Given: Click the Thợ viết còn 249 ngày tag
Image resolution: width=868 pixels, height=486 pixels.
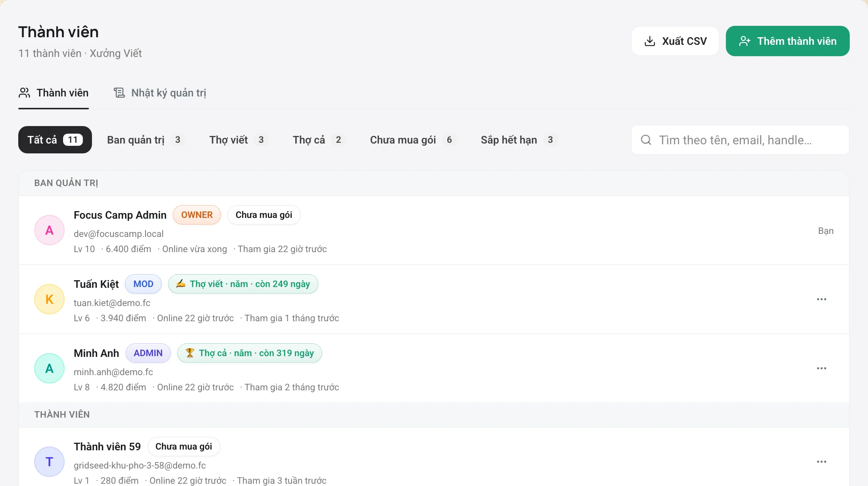Looking at the screenshot, I should (243, 284).
